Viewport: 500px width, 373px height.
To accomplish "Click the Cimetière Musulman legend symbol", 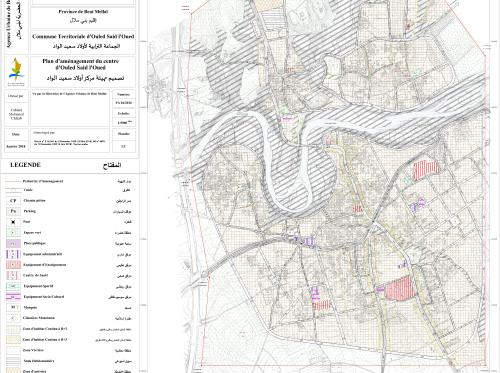I will [x=13, y=318].
